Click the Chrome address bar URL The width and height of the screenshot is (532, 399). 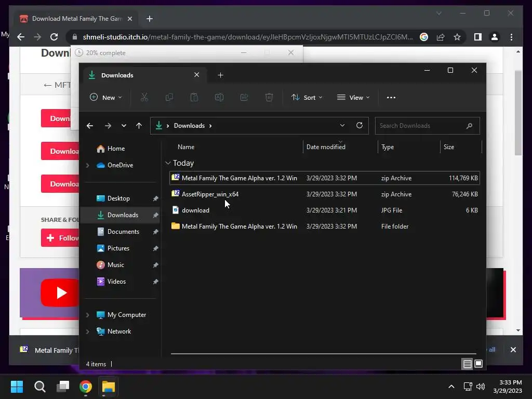pos(248,37)
